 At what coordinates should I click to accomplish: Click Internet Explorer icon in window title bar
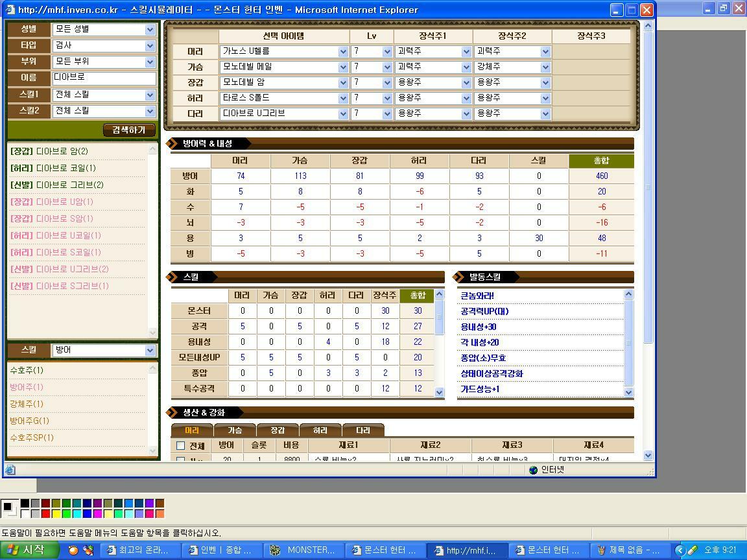click(11, 10)
